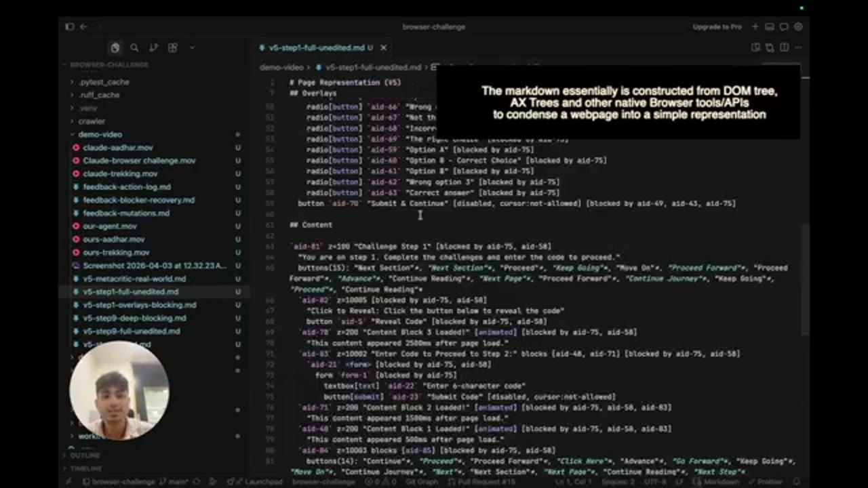Toggle the panel layout icon in title bar
Screen dimensions: 868x488
coord(770,27)
